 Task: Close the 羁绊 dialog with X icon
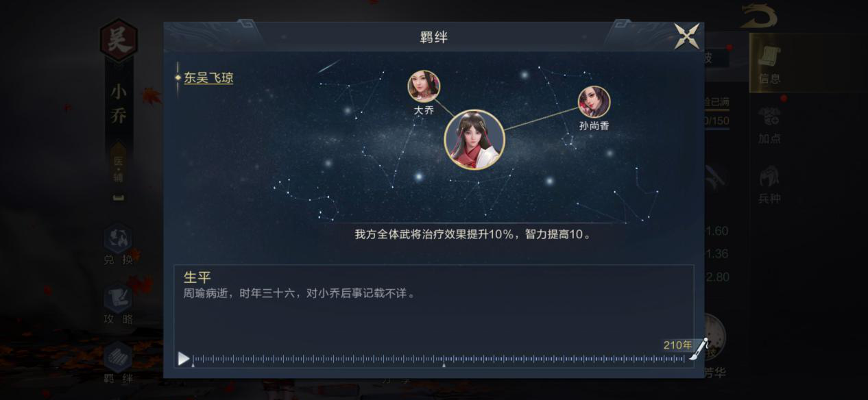pos(686,36)
